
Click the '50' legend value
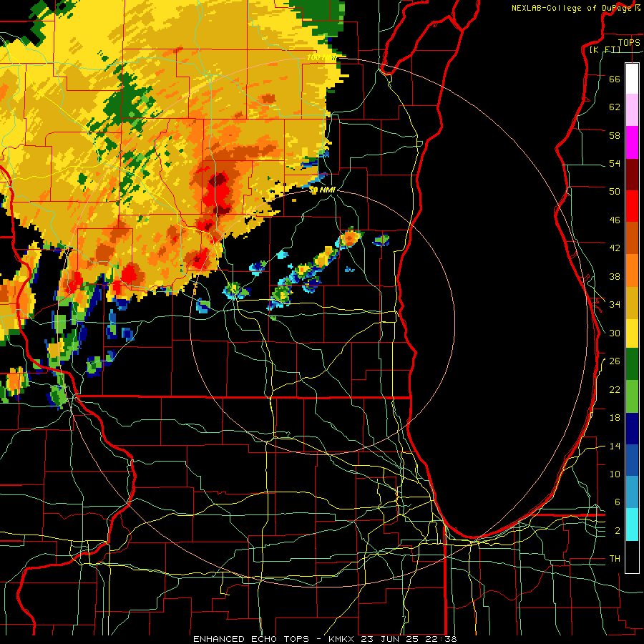tap(615, 191)
